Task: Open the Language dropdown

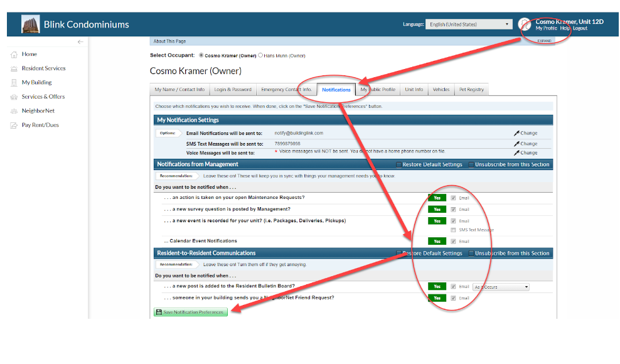Action: click(469, 24)
